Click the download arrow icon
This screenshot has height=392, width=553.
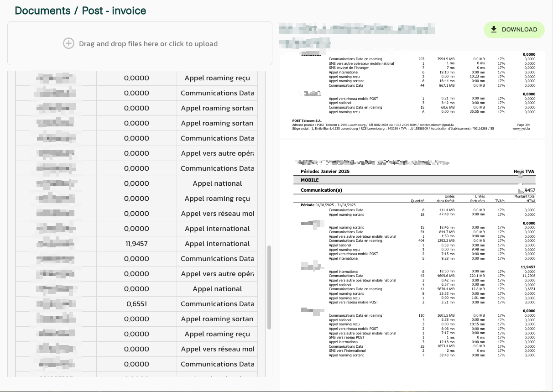493,30
